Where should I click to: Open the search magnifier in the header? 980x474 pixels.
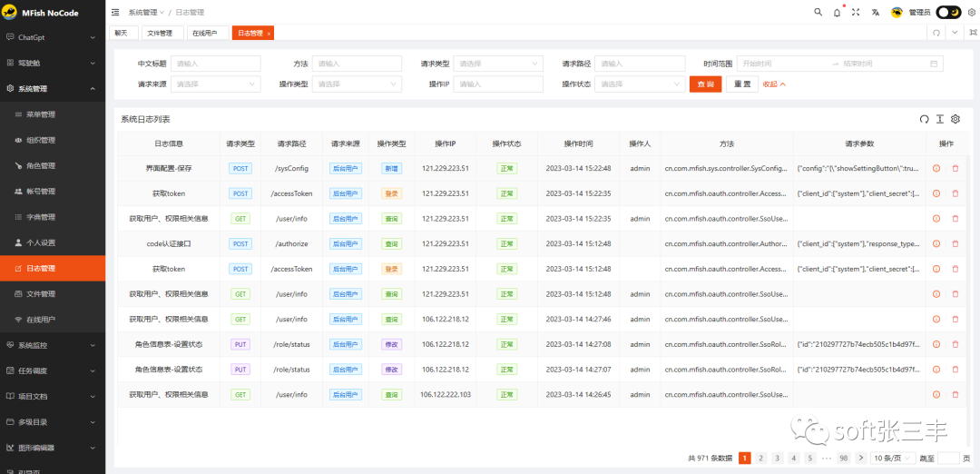(x=818, y=12)
